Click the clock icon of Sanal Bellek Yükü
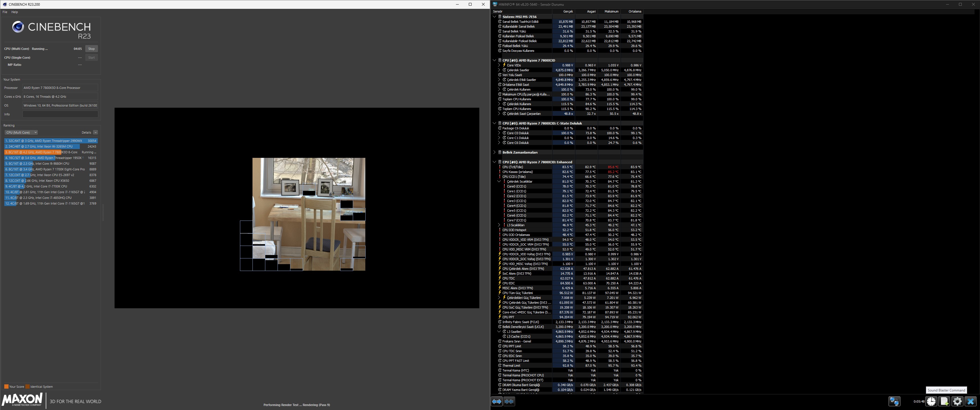980x410 pixels. (500, 31)
